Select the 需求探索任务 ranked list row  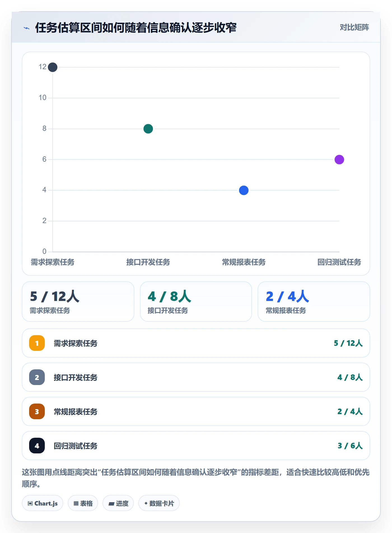pos(196,343)
